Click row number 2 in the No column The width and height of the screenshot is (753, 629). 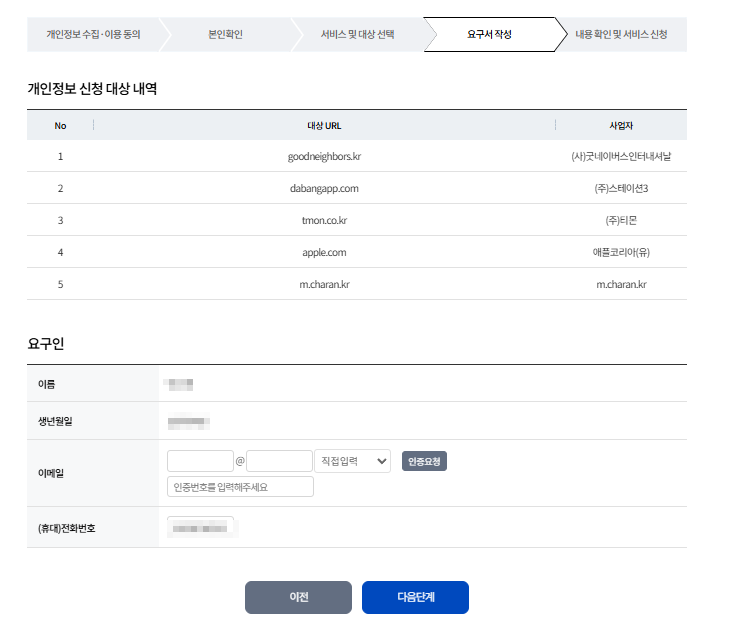60,188
